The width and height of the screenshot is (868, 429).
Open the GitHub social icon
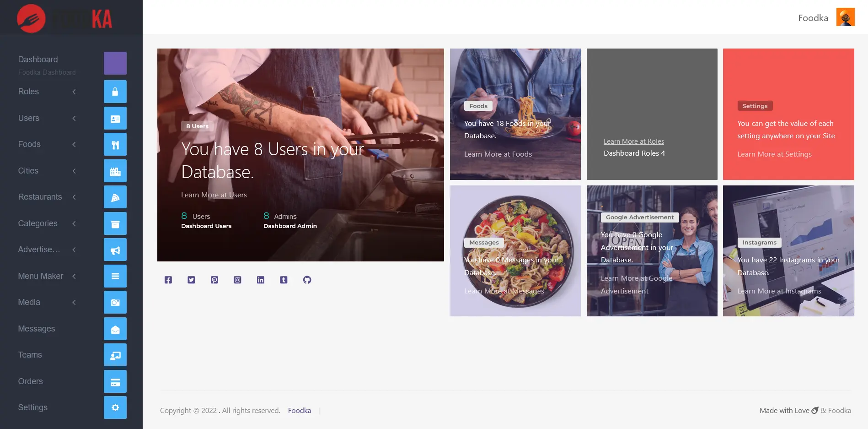click(x=307, y=280)
